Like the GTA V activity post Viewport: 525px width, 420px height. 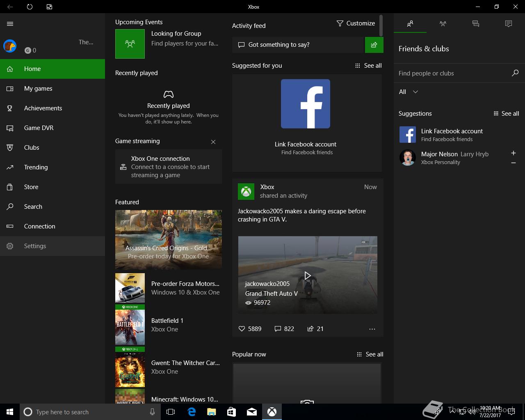coord(250,329)
